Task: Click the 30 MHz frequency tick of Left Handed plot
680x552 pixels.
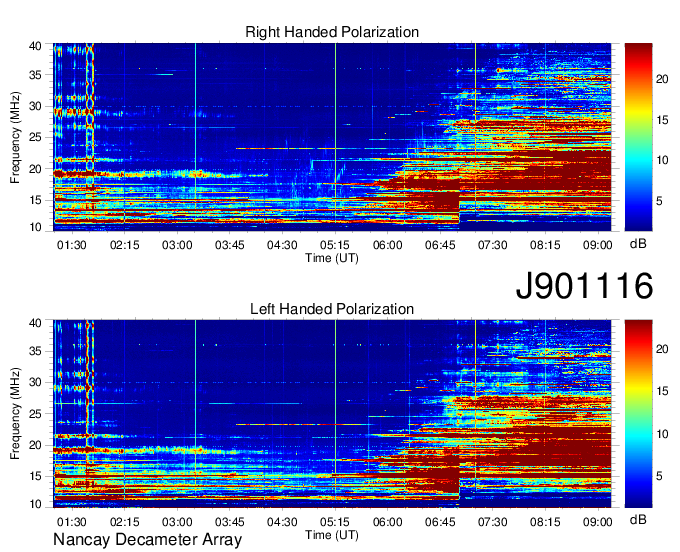Action: 35,382
